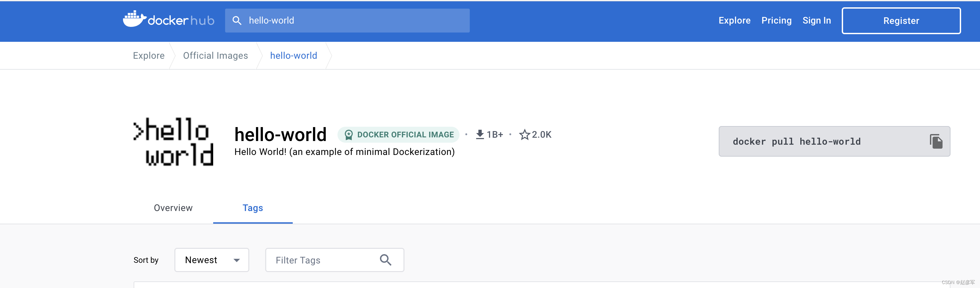Open the Newest sort-by dropdown
The width and height of the screenshot is (980, 288).
coord(212,260)
